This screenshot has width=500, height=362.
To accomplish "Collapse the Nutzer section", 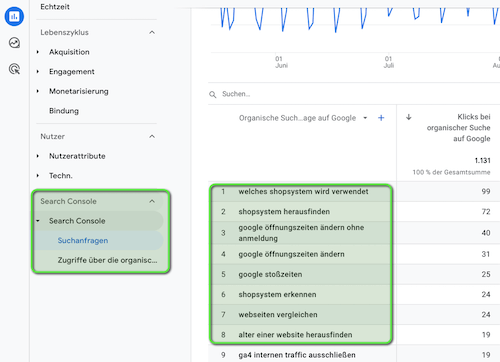I will coord(152,136).
